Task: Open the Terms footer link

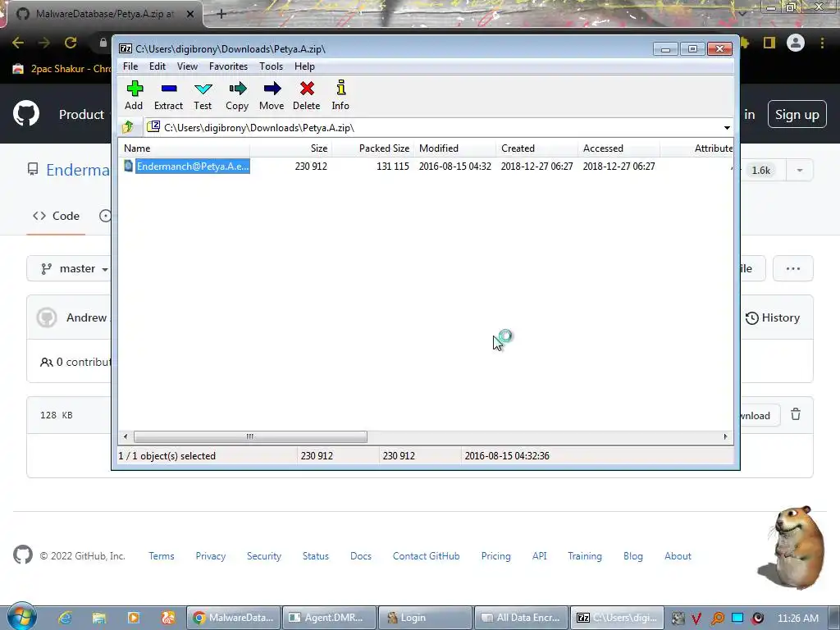Action: [x=162, y=556]
